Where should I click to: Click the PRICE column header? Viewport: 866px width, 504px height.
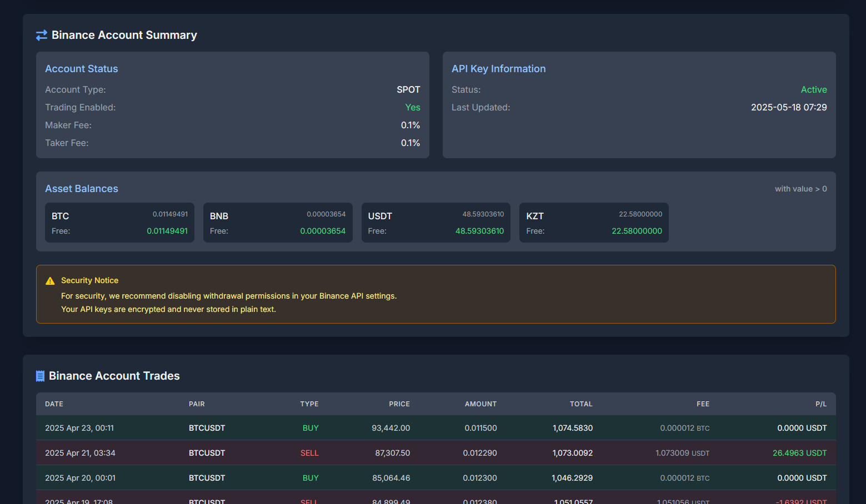399,404
